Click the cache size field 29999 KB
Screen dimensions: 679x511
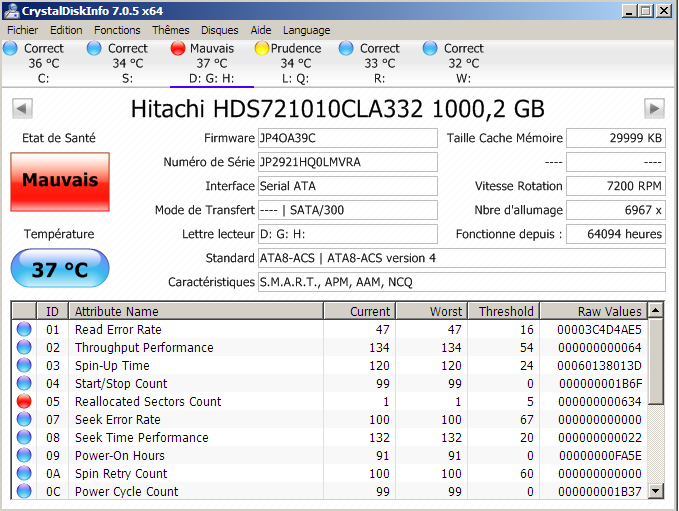[616, 138]
